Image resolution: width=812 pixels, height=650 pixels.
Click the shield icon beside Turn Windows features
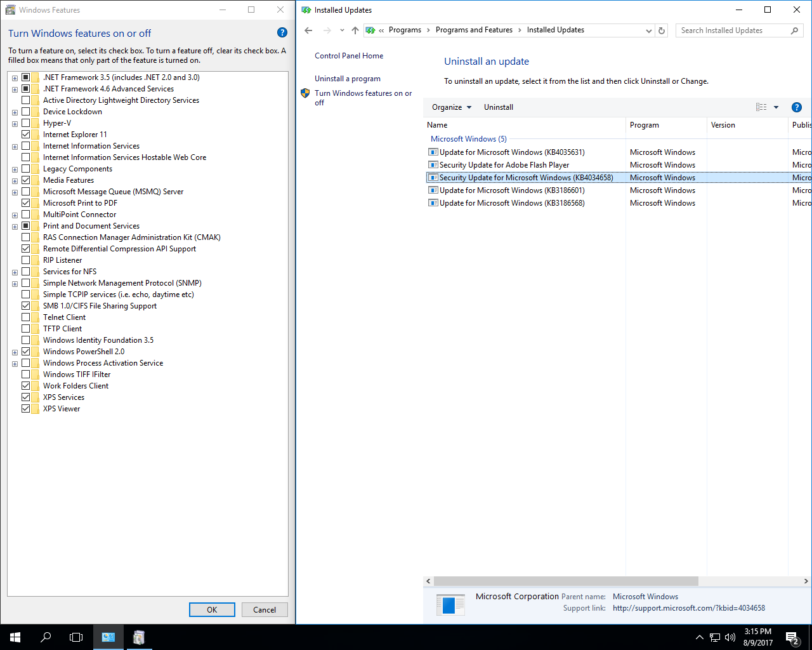pos(305,93)
